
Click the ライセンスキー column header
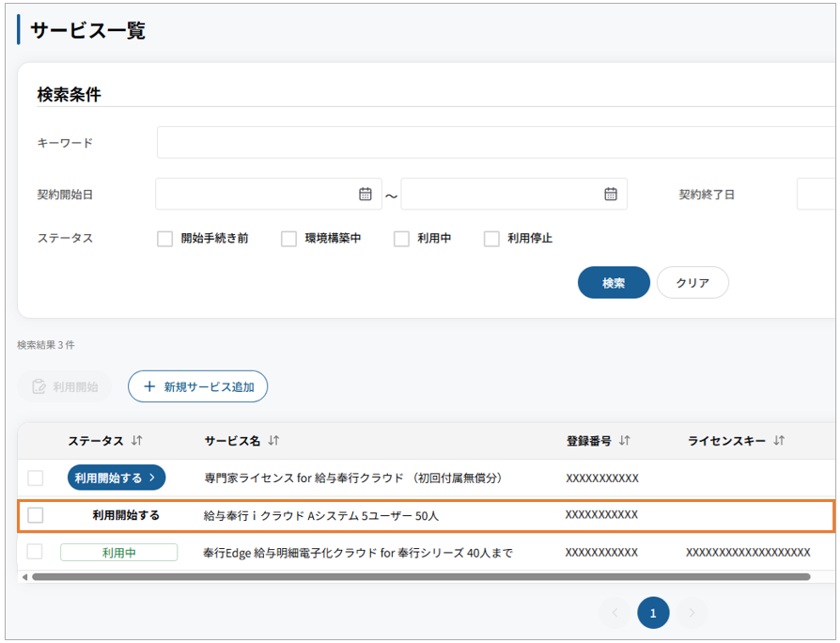(726, 441)
